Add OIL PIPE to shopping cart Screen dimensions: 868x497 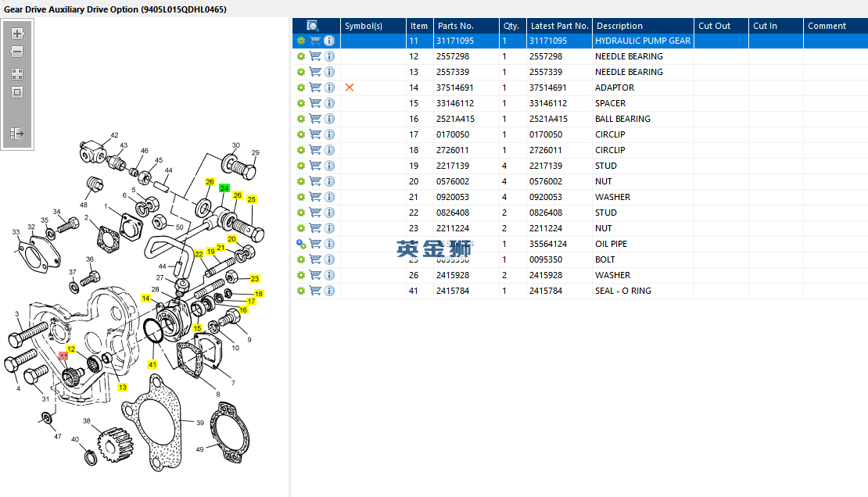click(315, 244)
